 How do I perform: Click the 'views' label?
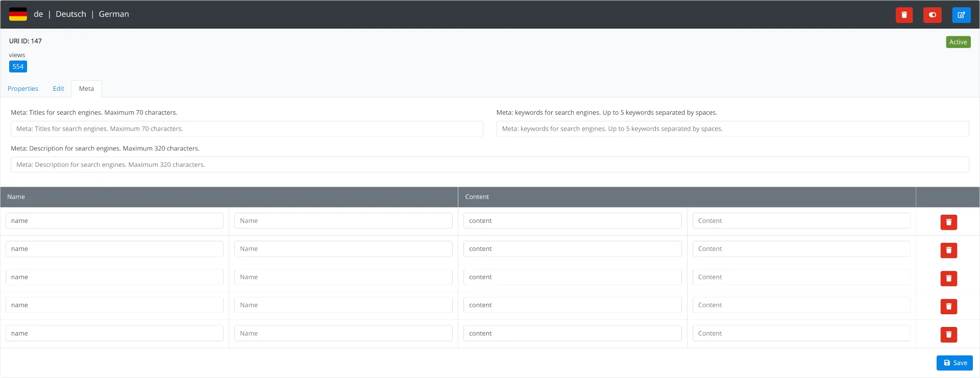coord(17,55)
